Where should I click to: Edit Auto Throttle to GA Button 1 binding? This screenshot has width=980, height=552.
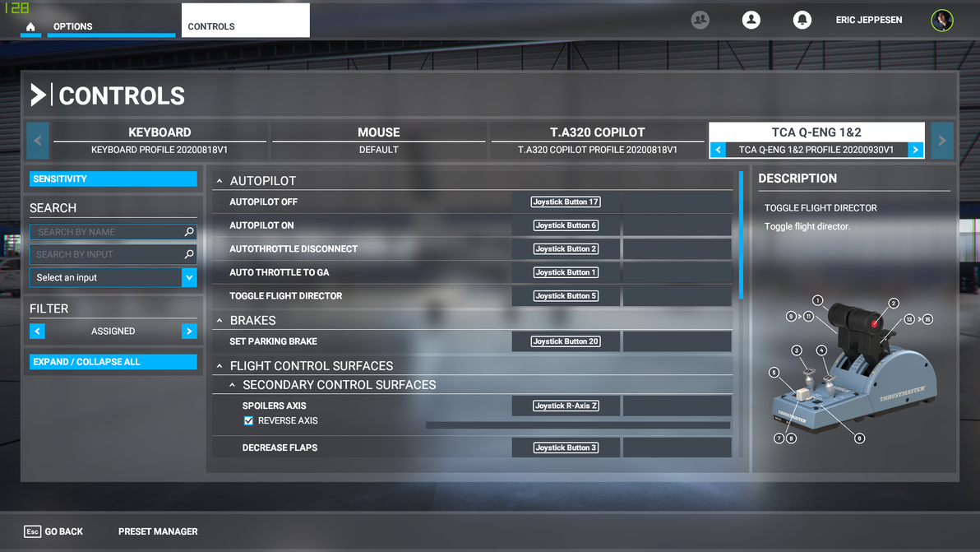(566, 272)
